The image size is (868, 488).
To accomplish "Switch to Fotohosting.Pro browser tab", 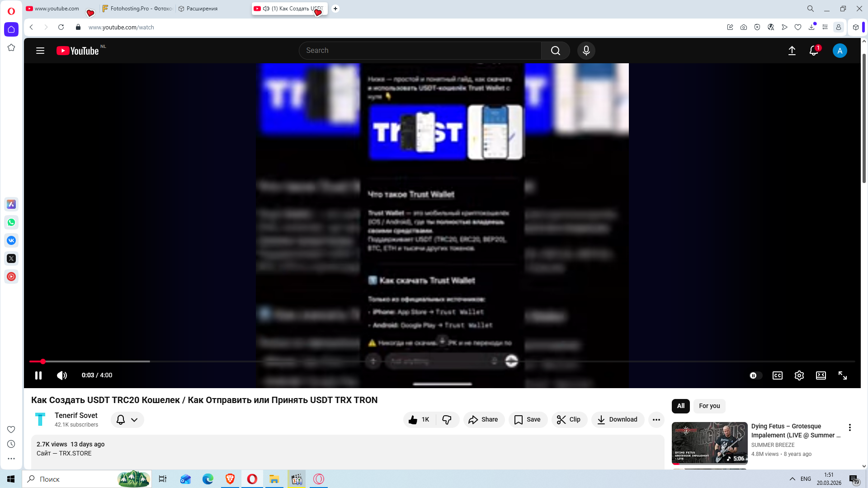I will click(137, 9).
